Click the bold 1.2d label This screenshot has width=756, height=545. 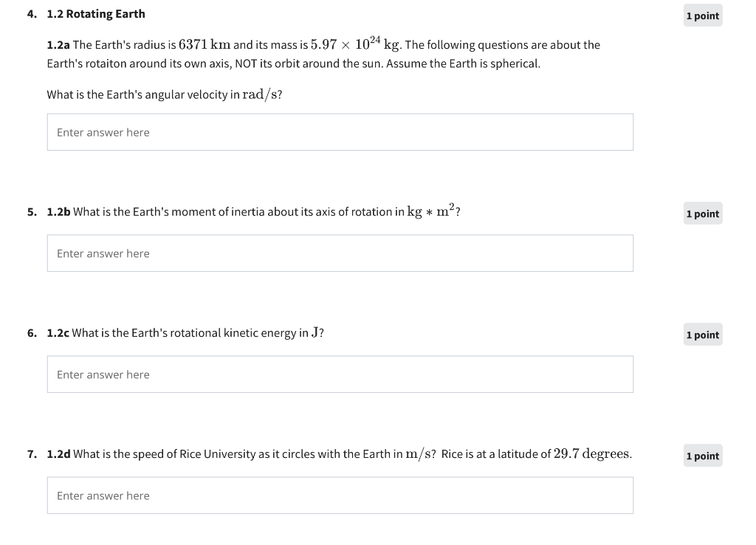point(59,454)
